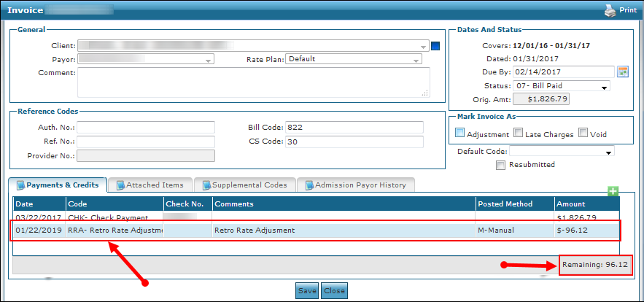Click the Supplemental Codes tab icon
This screenshot has height=302, width=644.
tap(207, 185)
